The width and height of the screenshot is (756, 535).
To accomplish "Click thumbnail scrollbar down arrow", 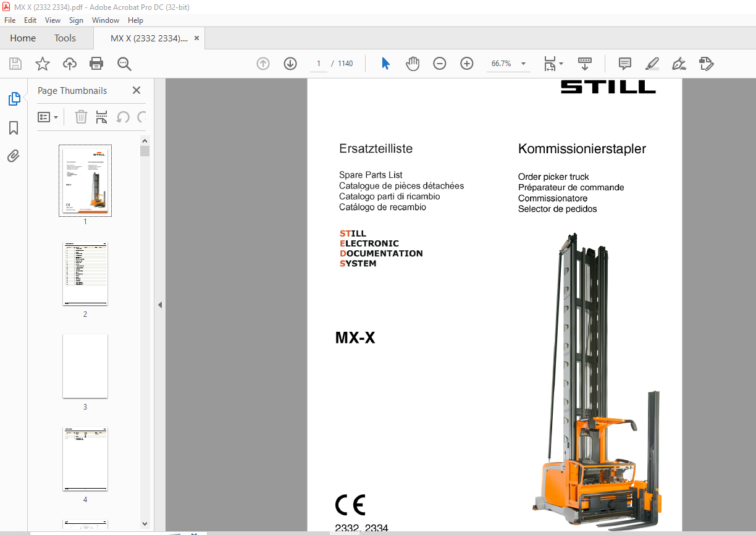I will pos(145,523).
